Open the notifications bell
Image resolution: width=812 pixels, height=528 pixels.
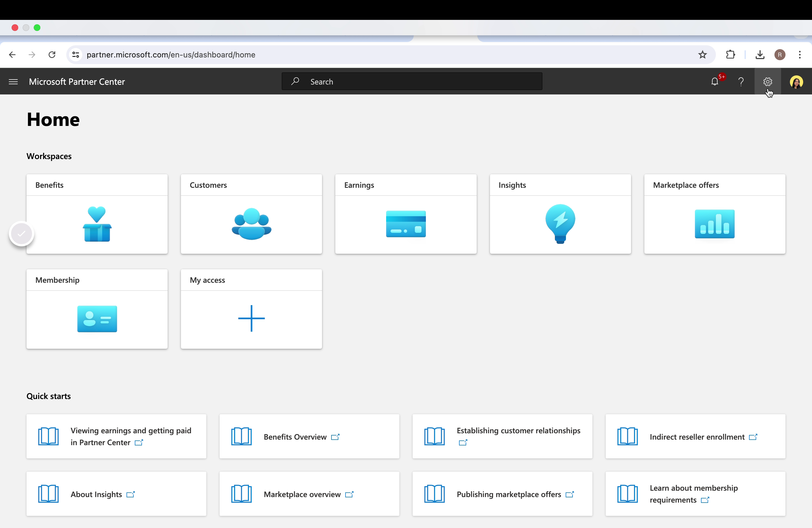point(715,82)
